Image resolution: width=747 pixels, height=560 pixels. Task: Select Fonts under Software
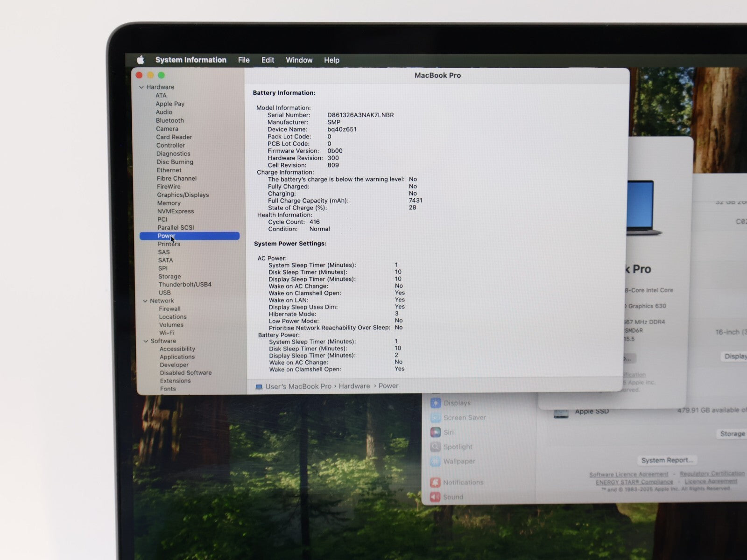(x=168, y=389)
